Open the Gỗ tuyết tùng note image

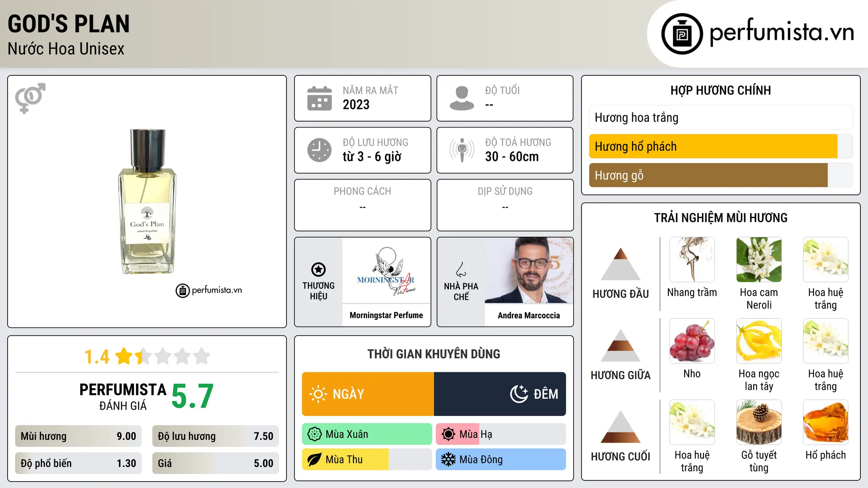point(759,422)
